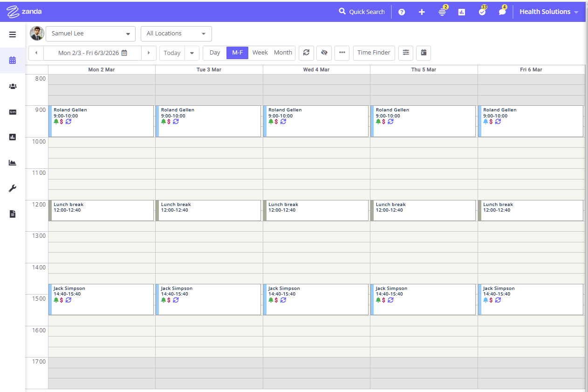
Task: Open the Health Solutions account menu
Action: (x=549, y=12)
